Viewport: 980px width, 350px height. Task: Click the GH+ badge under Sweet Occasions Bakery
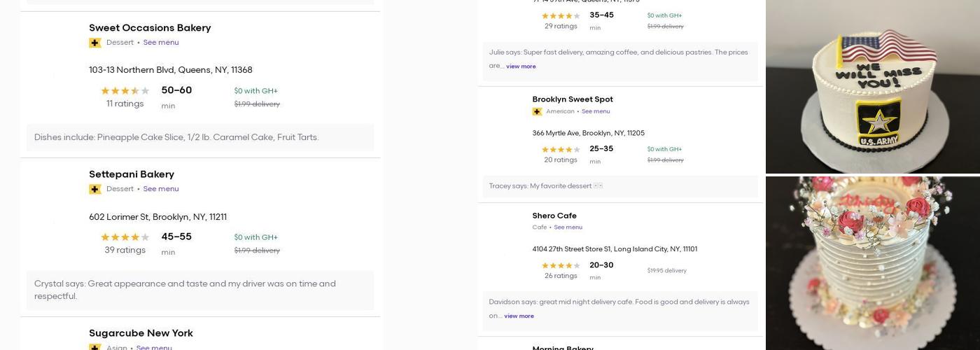(95, 43)
